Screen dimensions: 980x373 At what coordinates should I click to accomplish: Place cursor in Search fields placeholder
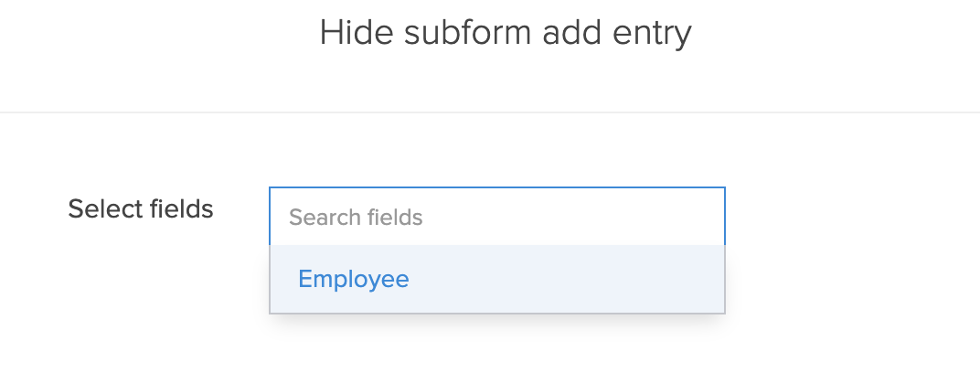[357, 218]
